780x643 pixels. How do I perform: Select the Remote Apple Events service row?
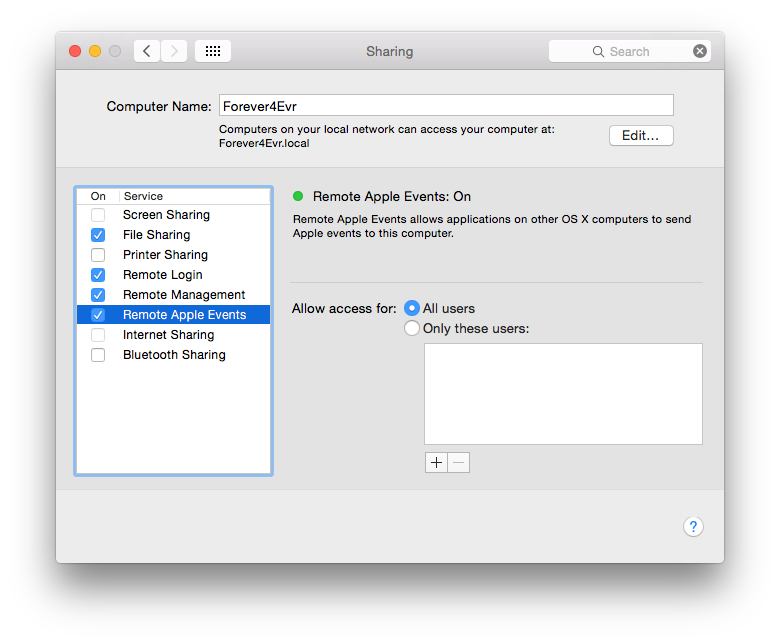pos(174,315)
